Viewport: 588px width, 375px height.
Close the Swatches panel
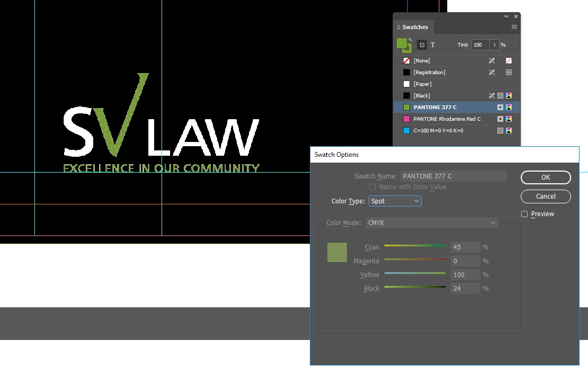point(516,16)
